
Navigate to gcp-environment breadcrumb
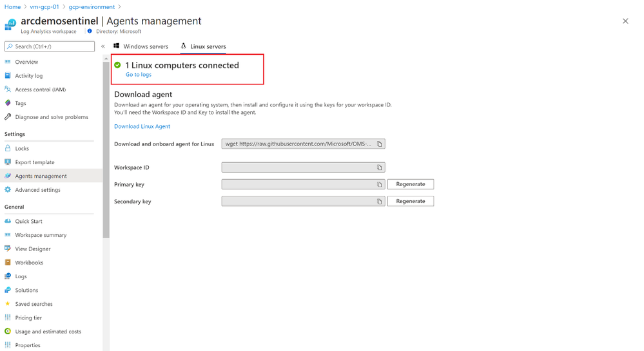point(92,7)
